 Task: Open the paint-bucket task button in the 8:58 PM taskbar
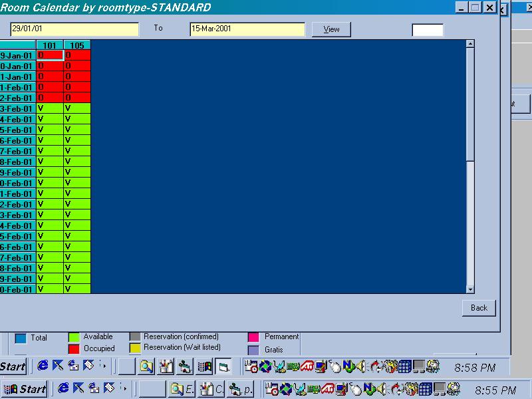[166, 367]
